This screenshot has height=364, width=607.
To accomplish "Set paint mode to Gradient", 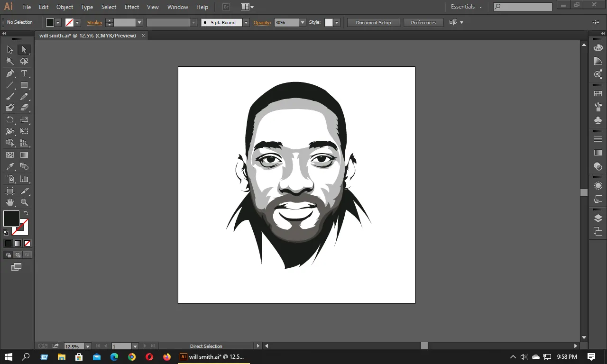I will 18,244.
